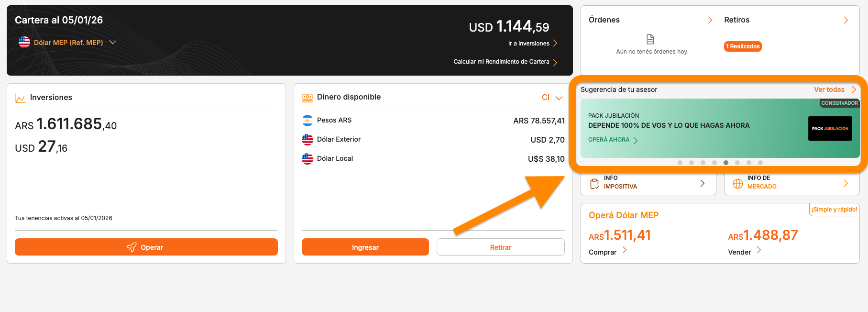868x312 pixels.
Task: Click the 1 Realizados badge under Retiros
Action: coord(743,46)
